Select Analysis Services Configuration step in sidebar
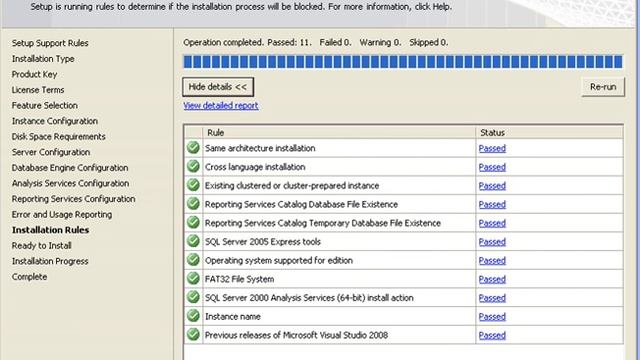 click(x=70, y=183)
